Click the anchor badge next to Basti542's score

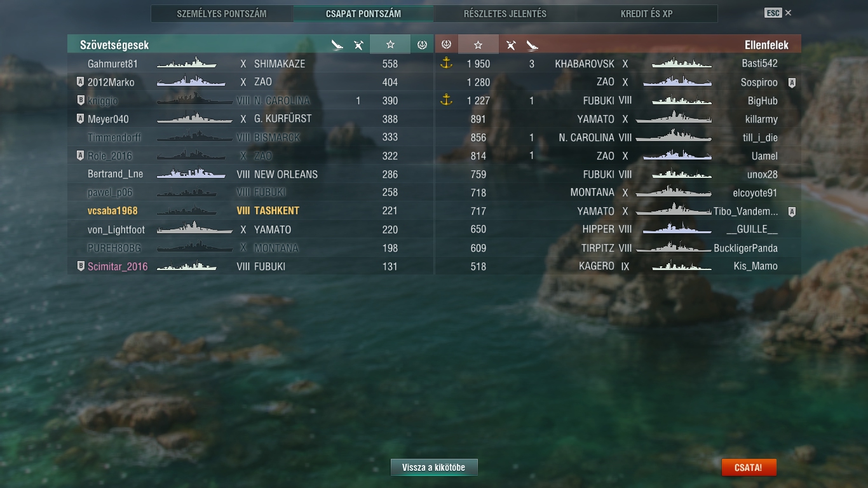[x=446, y=63]
